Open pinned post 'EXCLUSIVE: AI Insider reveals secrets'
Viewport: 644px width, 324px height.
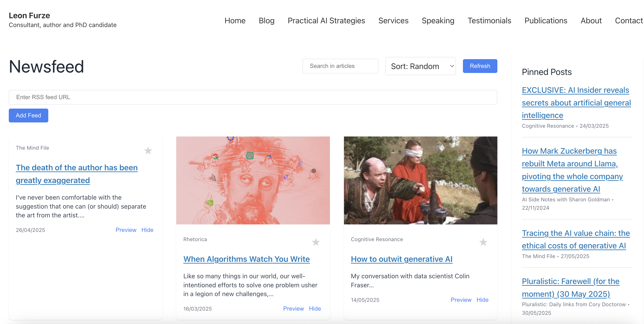pyautogui.click(x=576, y=103)
